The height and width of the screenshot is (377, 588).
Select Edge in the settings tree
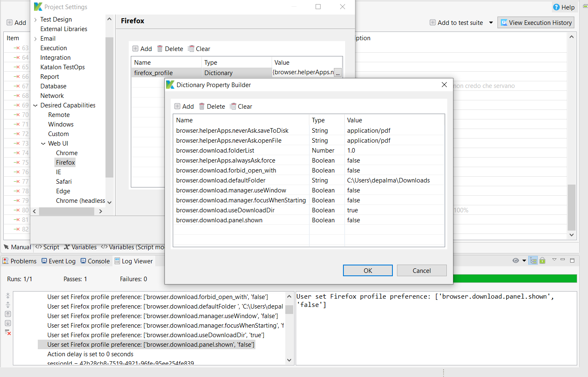63,191
